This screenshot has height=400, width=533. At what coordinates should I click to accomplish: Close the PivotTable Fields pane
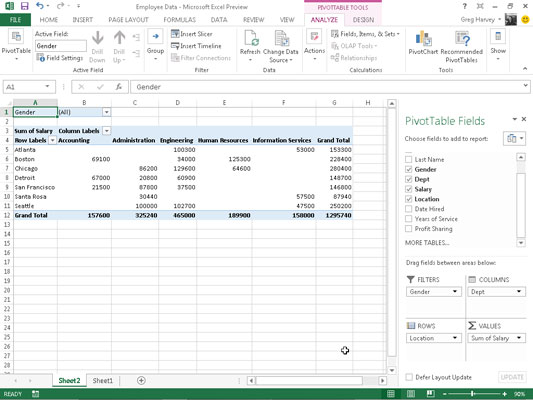tap(524, 119)
